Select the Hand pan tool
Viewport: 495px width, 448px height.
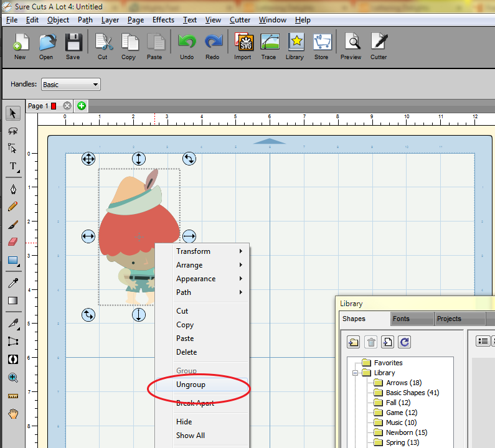tap(12, 414)
